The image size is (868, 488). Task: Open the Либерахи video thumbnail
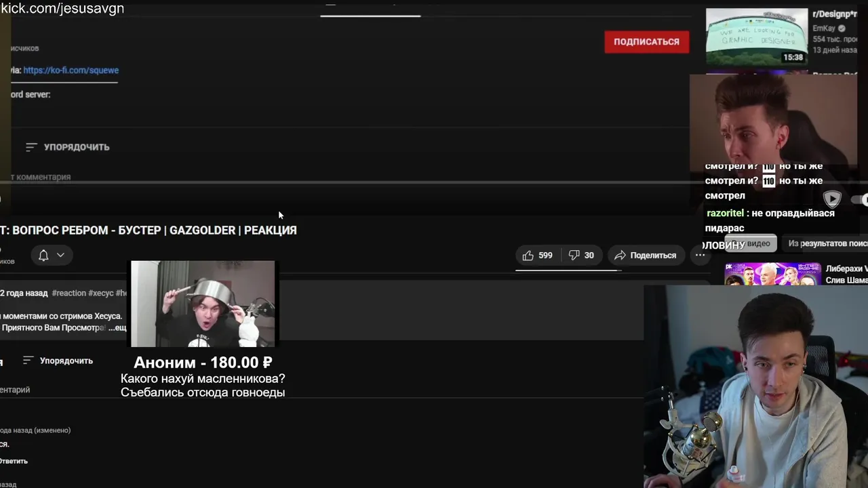click(x=773, y=274)
